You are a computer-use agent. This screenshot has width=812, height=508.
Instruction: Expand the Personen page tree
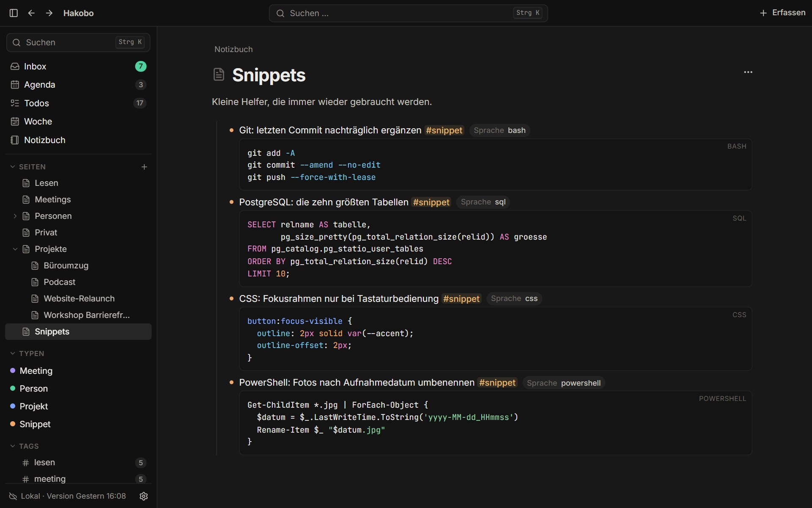coord(15,216)
